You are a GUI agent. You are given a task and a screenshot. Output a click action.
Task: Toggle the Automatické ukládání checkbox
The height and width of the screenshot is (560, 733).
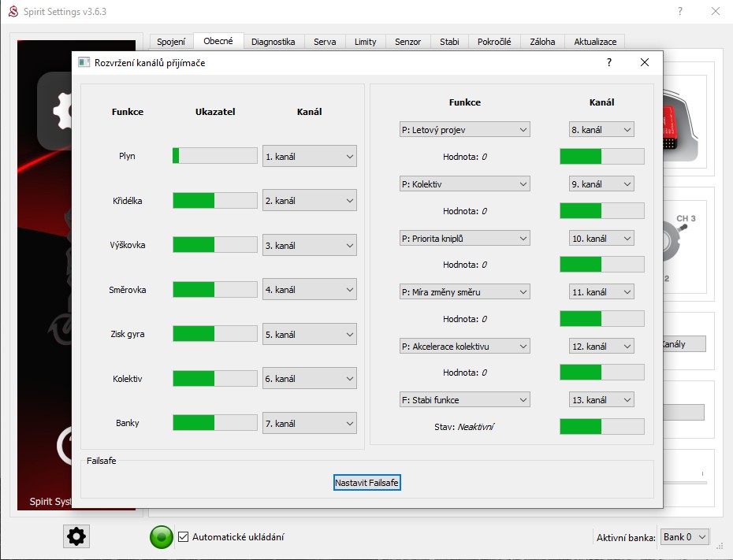tap(184, 537)
